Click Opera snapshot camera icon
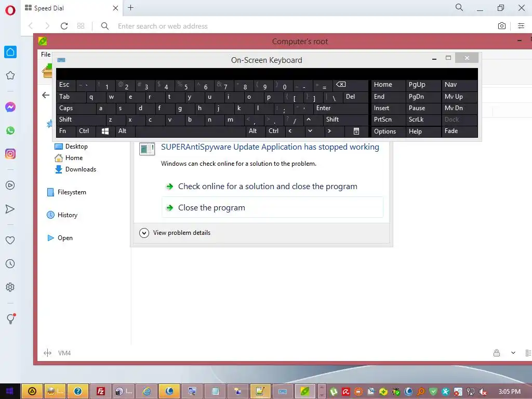The height and width of the screenshot is (399, 532). tap(502, 26)
